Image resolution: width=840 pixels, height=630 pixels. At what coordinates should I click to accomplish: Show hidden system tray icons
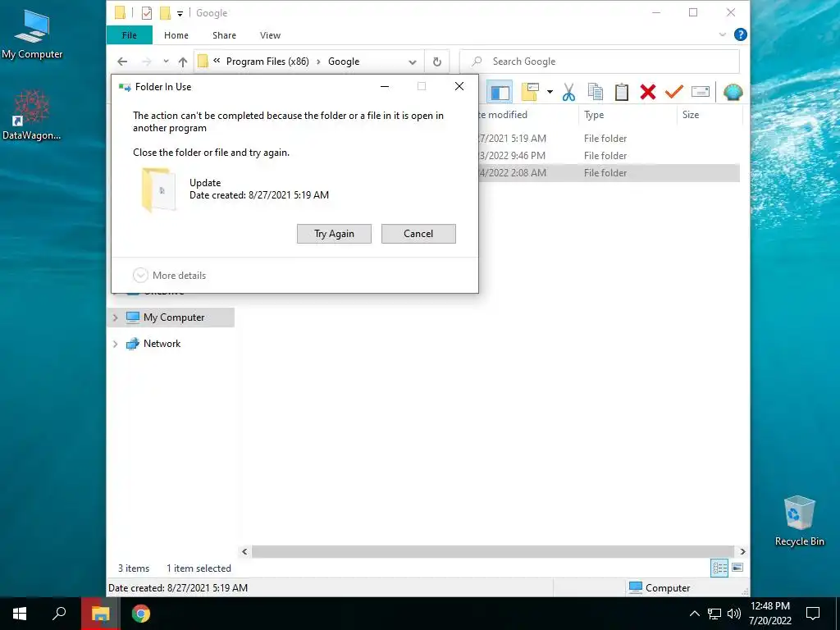click(x=694, y=614)
